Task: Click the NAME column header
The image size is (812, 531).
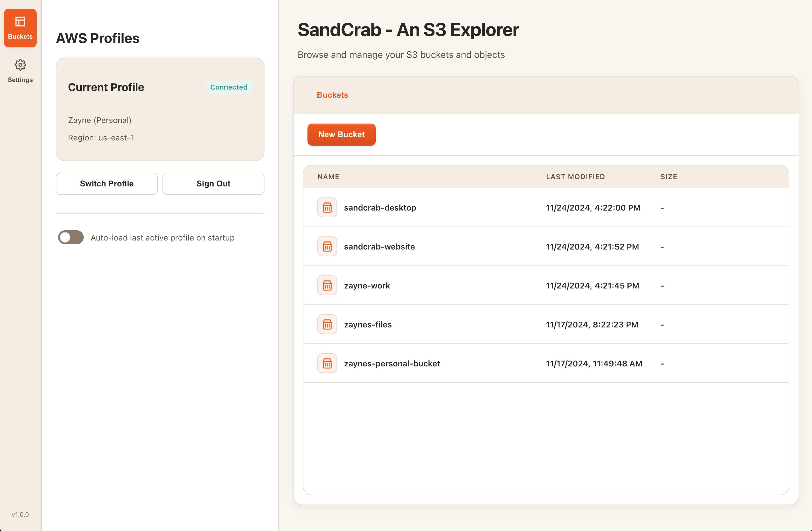Action: pos(328,177)
